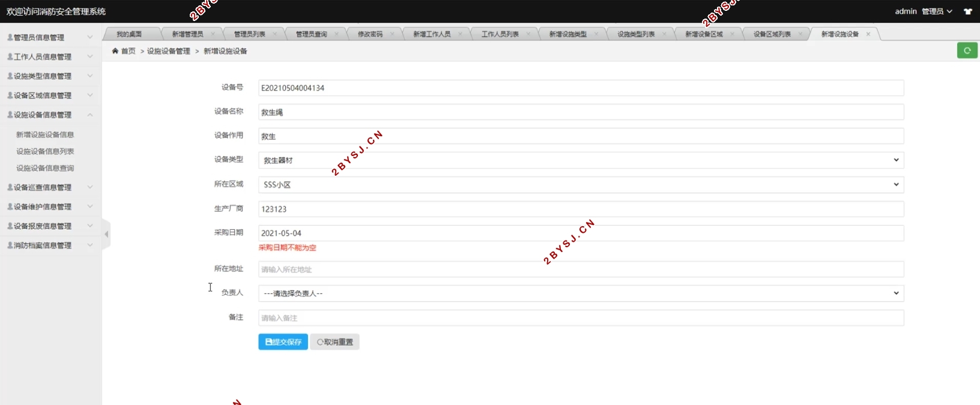Switch to the 设备区域列表 tab
The image size is (980, 405).
(x=772, y=34)
